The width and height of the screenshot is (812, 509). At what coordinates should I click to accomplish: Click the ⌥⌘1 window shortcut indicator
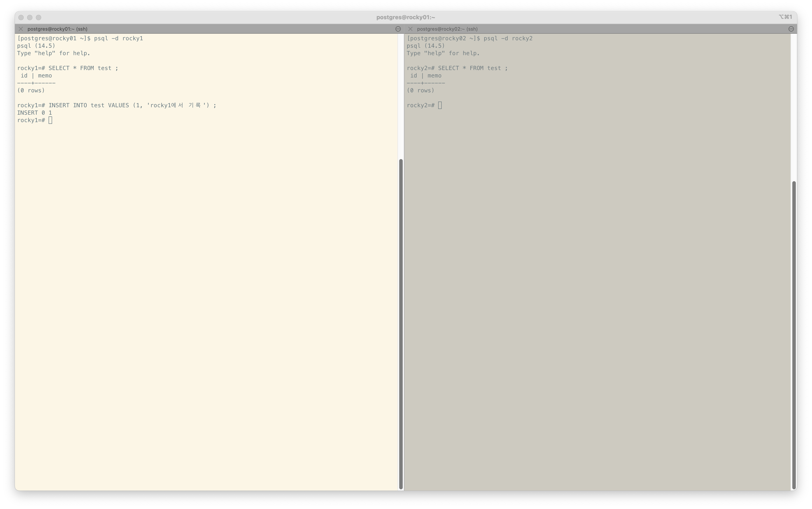click(x=785, y=17)
